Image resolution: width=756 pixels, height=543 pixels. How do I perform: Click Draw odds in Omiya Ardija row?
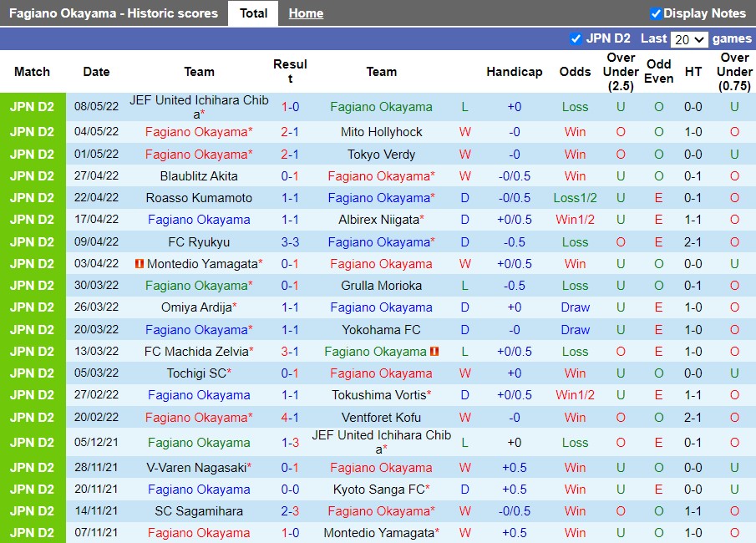click(575, 307)
